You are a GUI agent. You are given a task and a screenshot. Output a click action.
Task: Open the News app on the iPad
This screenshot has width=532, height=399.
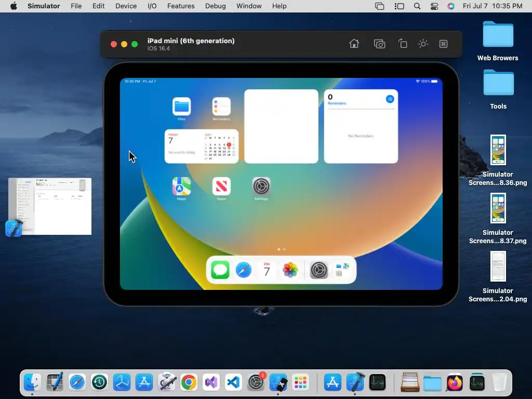pos(221,187)
